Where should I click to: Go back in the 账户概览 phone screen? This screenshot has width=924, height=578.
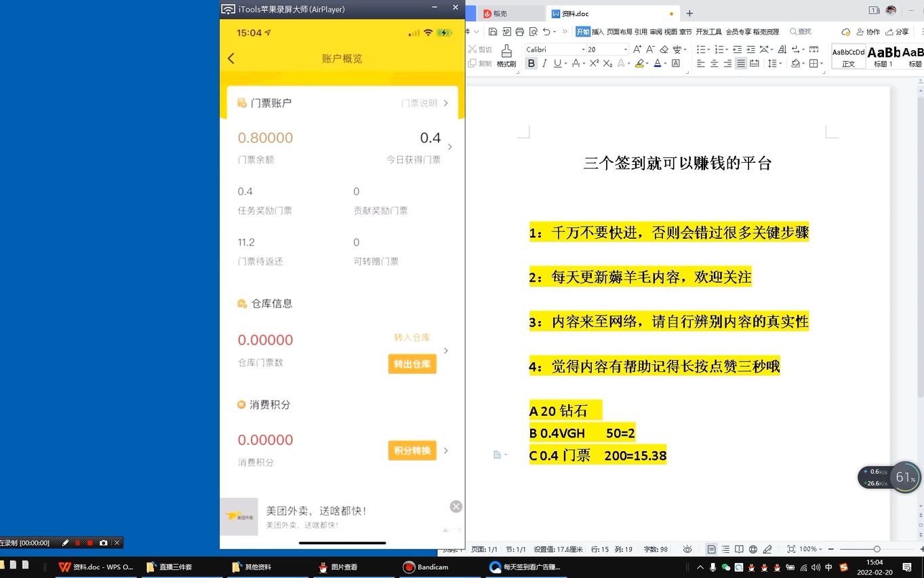coord(231,58)
